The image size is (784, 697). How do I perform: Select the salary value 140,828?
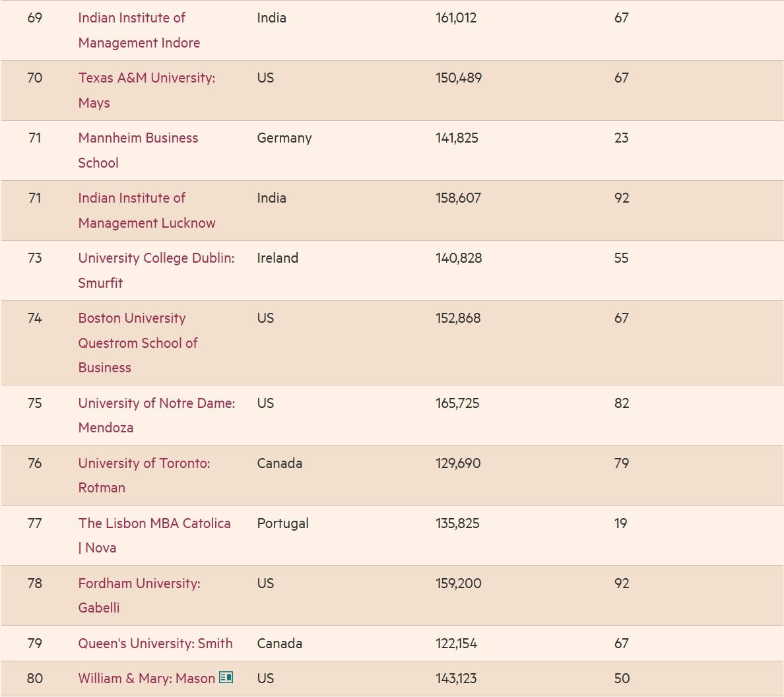point(459,258)
